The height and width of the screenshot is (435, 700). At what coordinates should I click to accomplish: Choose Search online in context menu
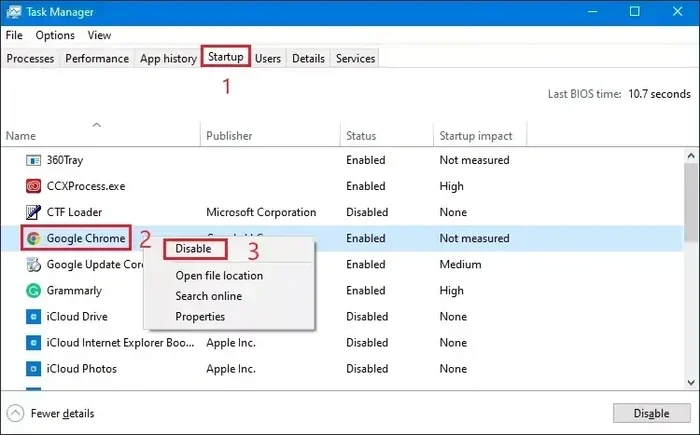(x=208, y=296)
